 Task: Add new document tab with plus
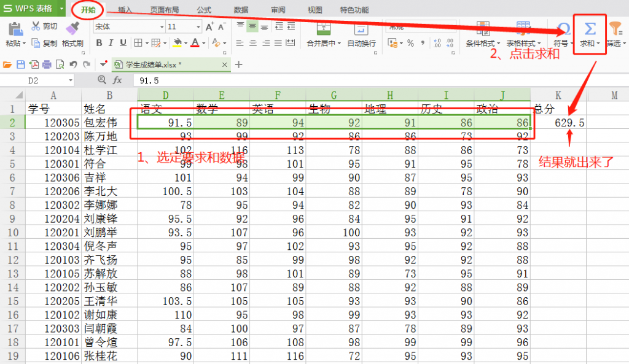[x=239, y=64]
